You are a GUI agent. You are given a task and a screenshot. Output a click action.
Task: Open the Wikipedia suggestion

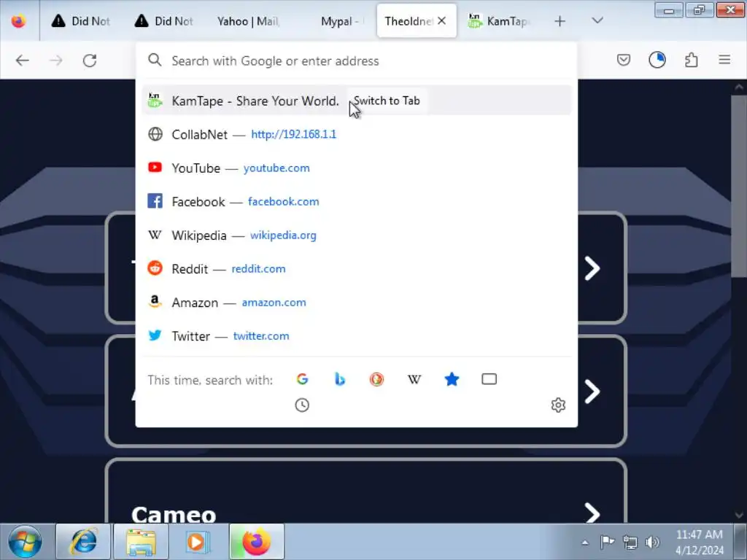point(356,236)
